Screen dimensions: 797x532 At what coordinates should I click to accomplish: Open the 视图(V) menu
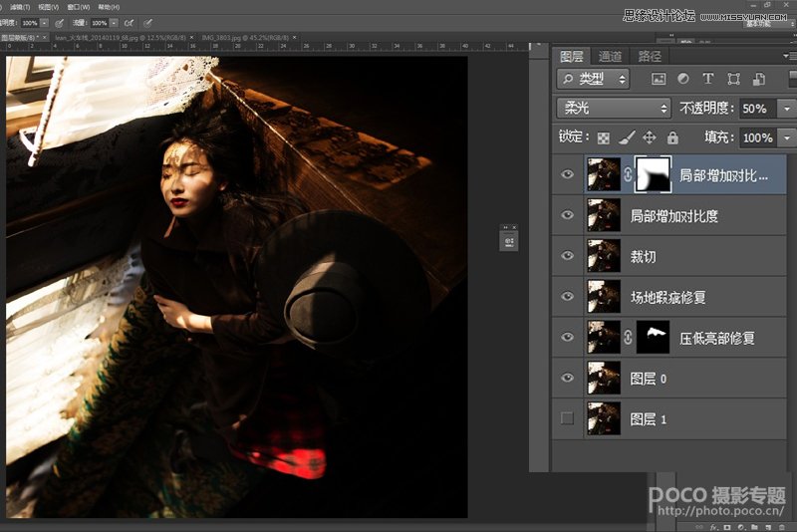(x=49, y=7)
